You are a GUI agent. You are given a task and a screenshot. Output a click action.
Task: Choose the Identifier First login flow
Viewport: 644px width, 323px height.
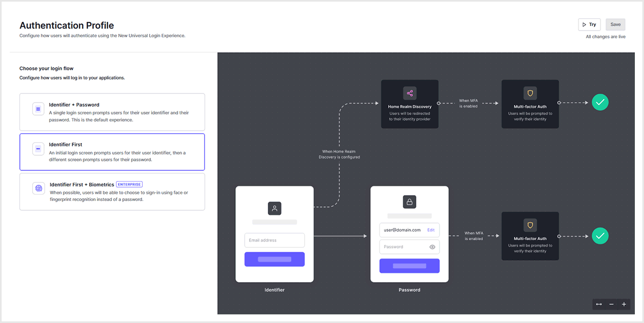tap(112, 152)
